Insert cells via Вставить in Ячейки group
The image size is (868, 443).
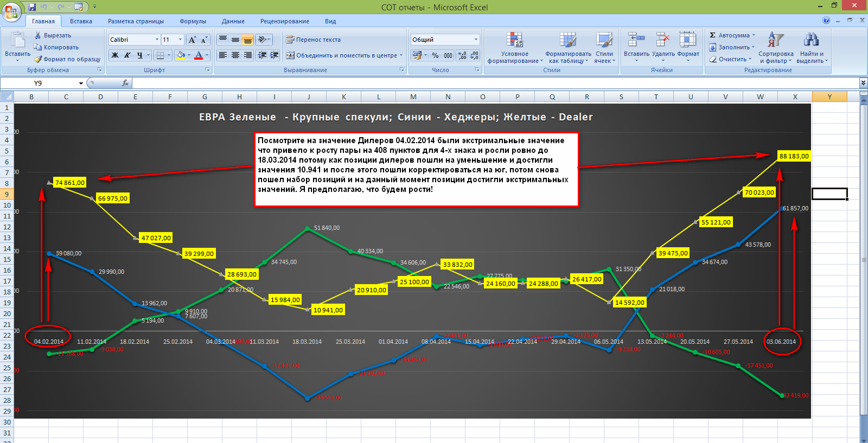click(636, 47)
